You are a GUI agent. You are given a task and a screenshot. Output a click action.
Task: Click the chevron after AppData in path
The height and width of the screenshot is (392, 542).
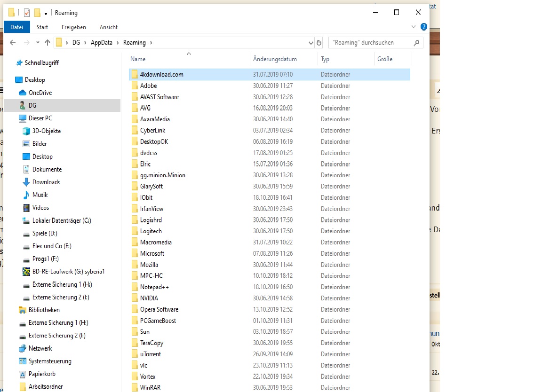click(x=118, y=43)
